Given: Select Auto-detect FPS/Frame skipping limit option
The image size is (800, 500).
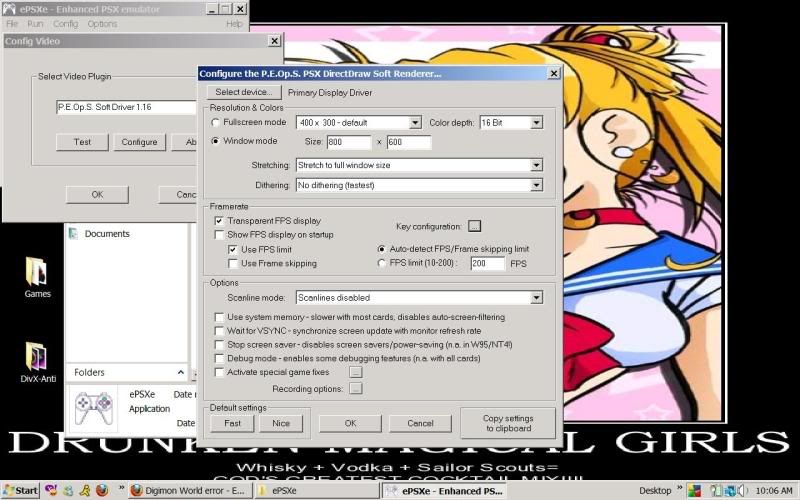Looking at the screenshot, I should pyautogui.click(x=381, y=249).
